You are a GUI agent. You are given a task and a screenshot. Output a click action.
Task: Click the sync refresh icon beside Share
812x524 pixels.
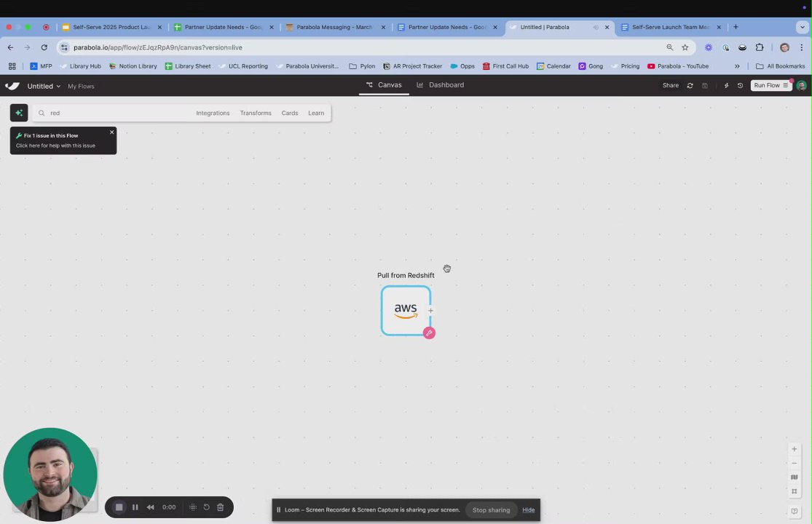[690, 85]
